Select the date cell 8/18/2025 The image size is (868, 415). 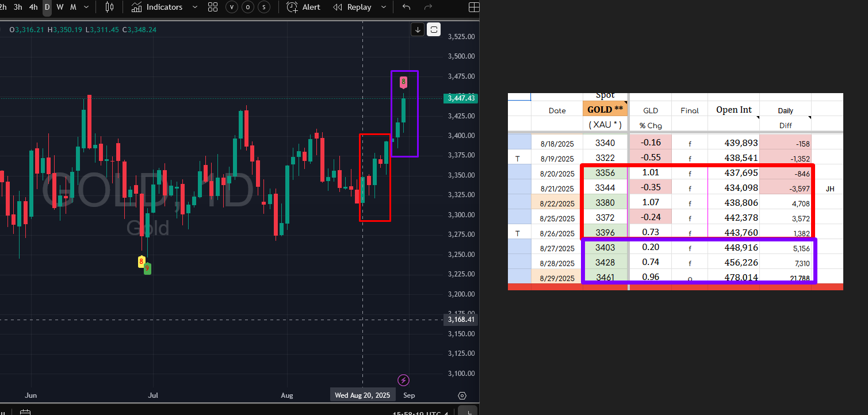(557, 144)
